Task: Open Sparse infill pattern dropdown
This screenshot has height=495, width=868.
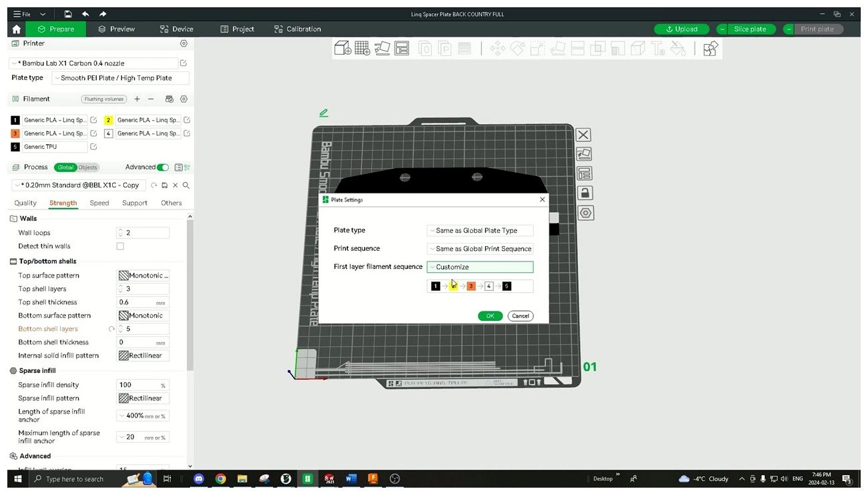Action: pyautogui.click(x=143, y=398)
